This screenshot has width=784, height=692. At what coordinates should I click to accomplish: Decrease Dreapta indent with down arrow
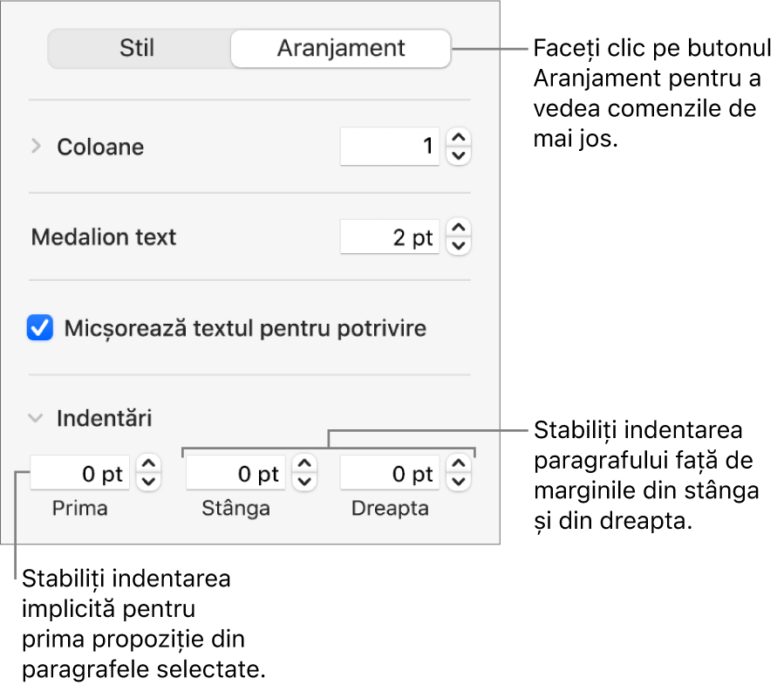(x=459, y=483)
